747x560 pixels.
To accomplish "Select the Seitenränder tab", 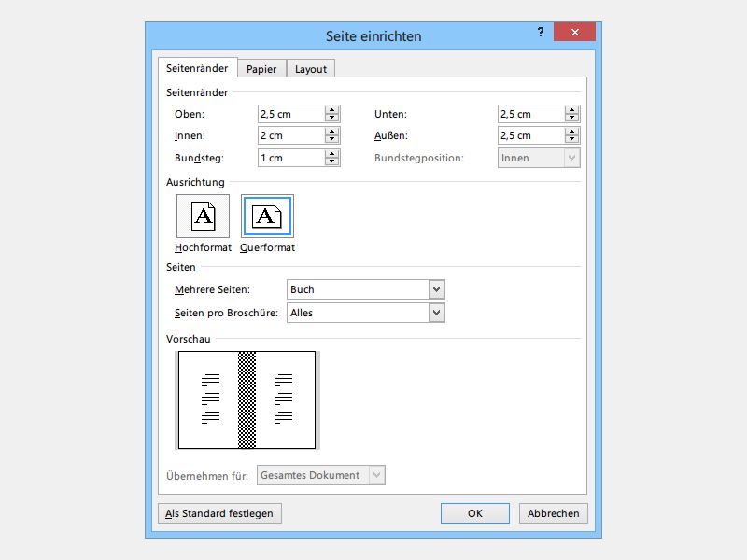I will click(199, 67).
